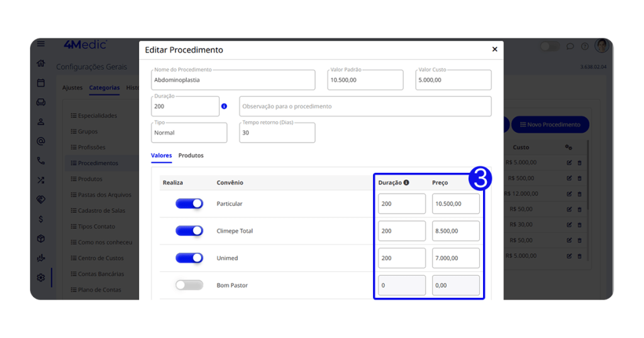This screenshot has width=644, height=338.
Task: Open the calendar icon in the sidebar
Action: 41,82
